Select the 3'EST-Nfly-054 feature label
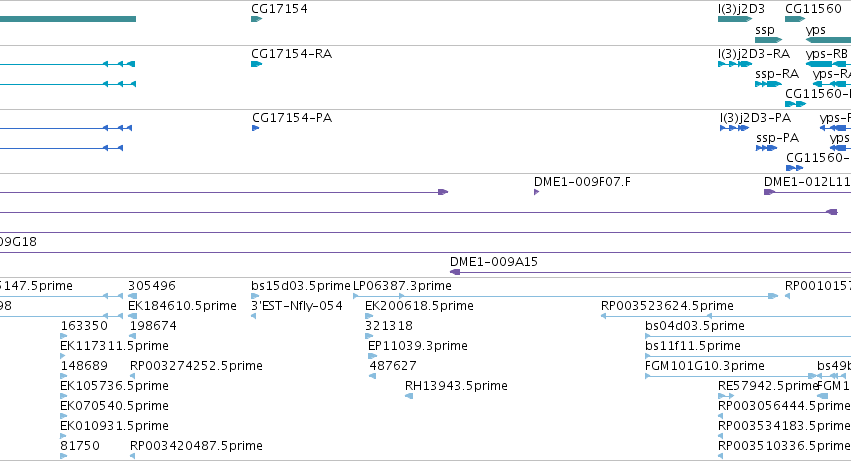Screen dimensions: 851x461 tap(297, 306)
